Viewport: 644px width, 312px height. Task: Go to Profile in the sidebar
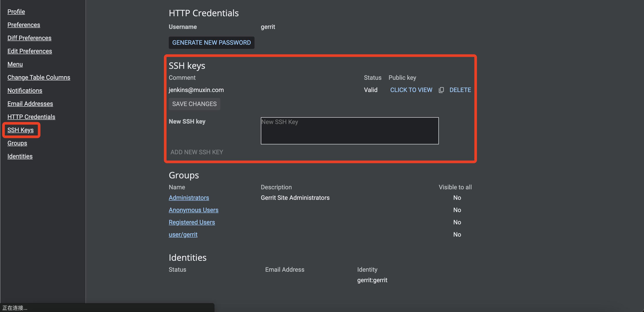[16, 12]
